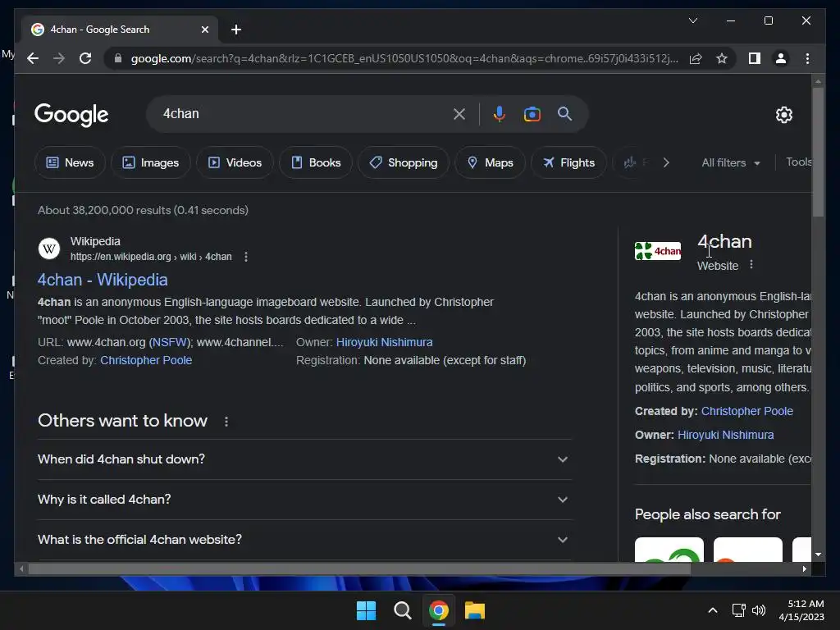Switch to Shopping results

[x=404, y=162]
